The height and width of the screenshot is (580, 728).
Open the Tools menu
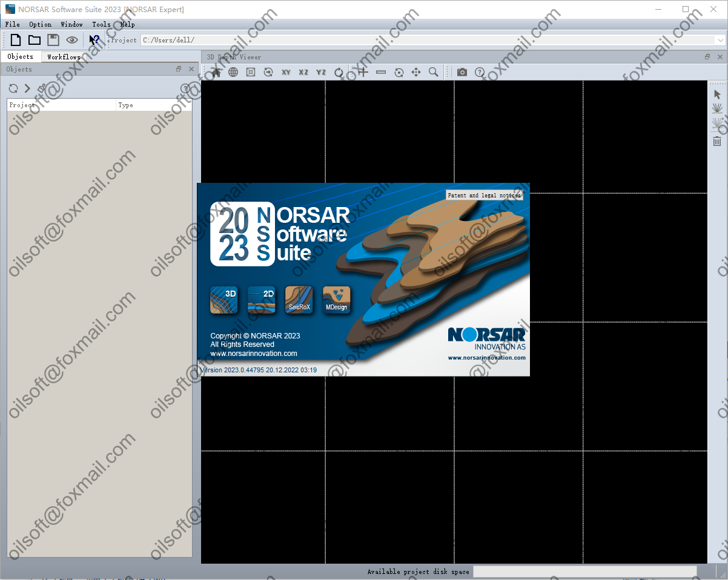101,24
